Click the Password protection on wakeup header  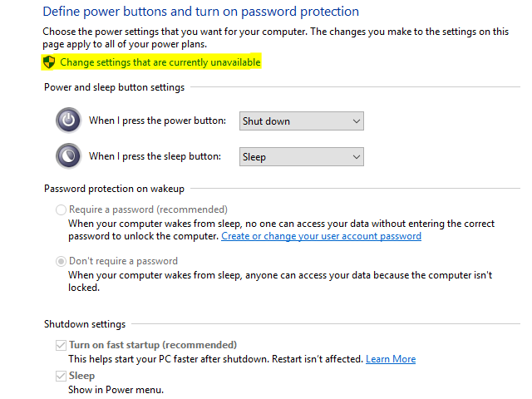[114, 189]
